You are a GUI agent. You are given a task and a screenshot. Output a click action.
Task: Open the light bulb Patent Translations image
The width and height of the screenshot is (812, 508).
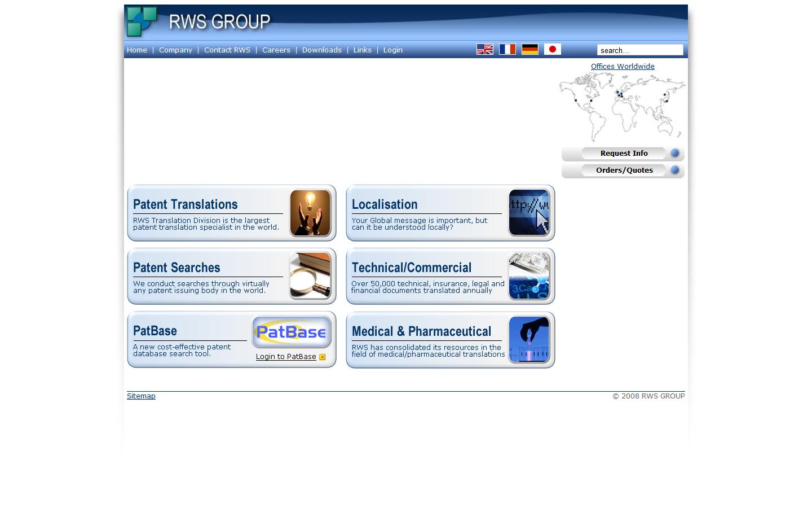pyautogui.click(x=310, y=213)
